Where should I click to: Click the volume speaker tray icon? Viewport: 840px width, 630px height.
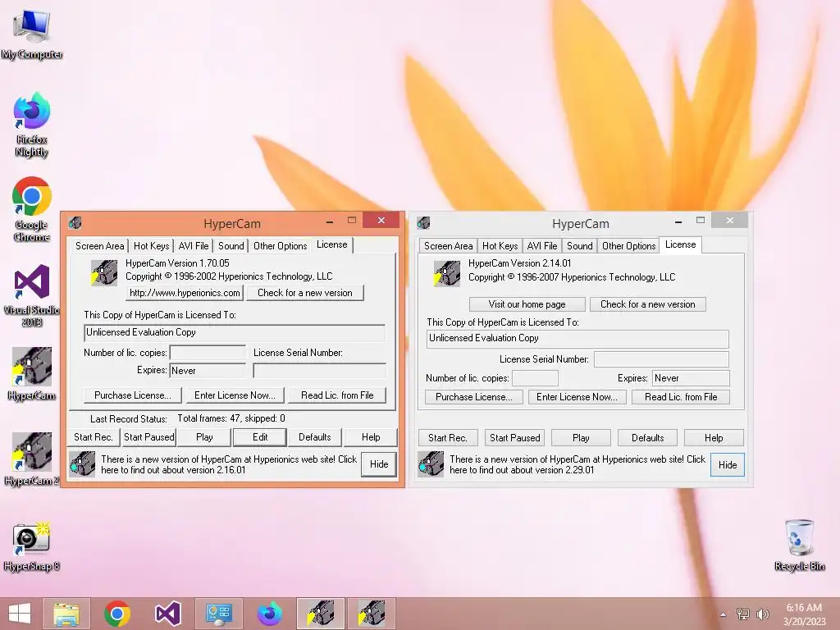pos(763,614)
